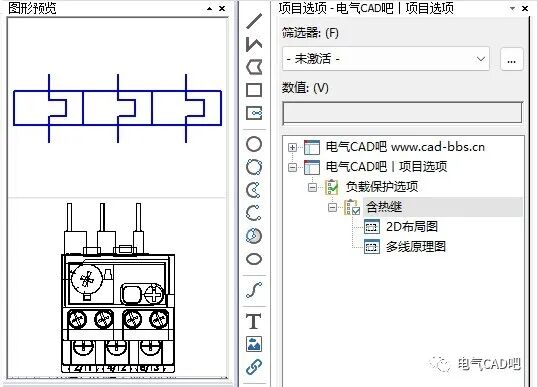
Task: Click the 负载保护选项 option group icon
Action: (332, 187)
